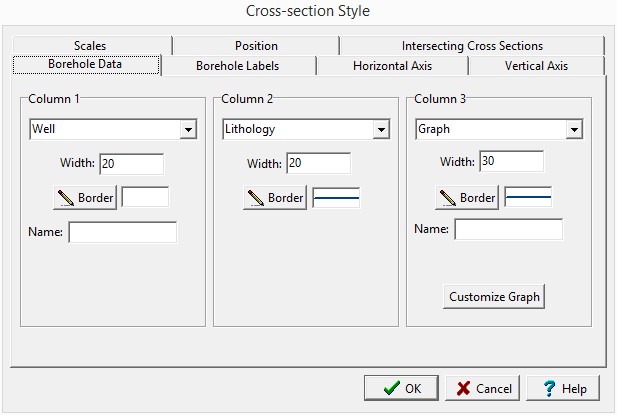617x415 pixels.
Task: Switch to the Scales tab
Action: tap(89, 46)
